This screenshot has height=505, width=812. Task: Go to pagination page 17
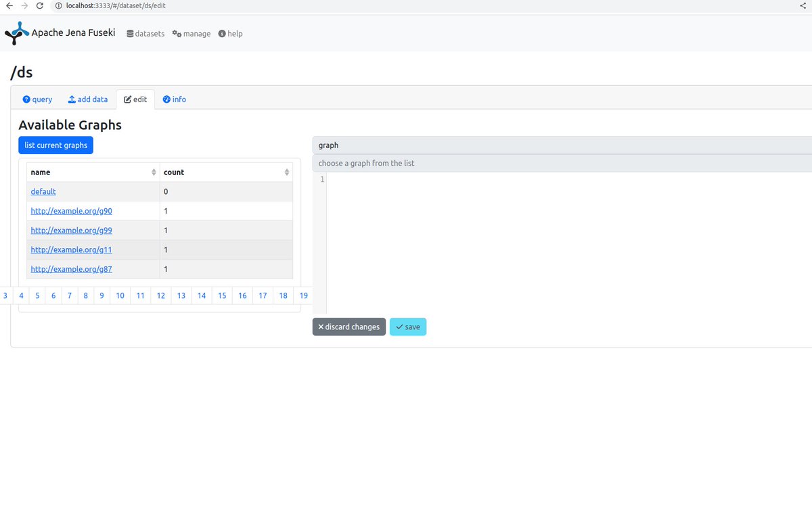tap(263, 295)
